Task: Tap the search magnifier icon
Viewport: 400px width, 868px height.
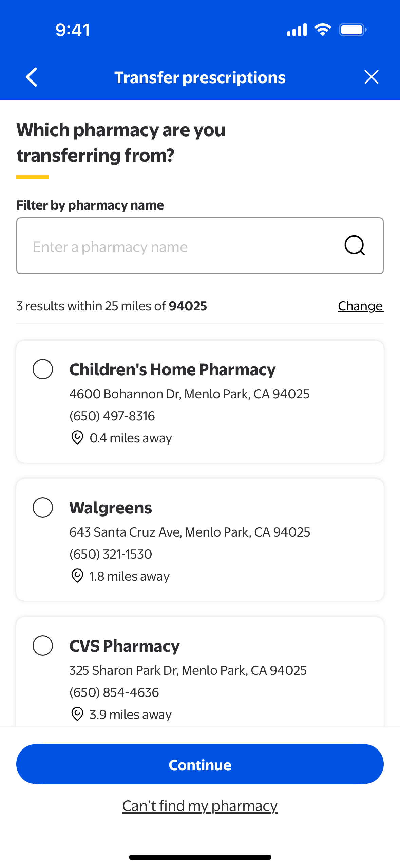Action: pyautogui.click(x=355, y=246)
